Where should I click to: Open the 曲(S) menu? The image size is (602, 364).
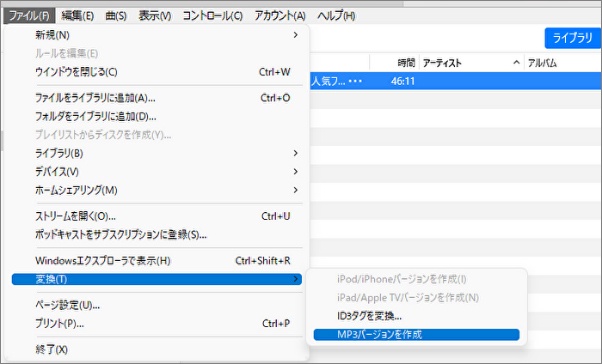116,16
